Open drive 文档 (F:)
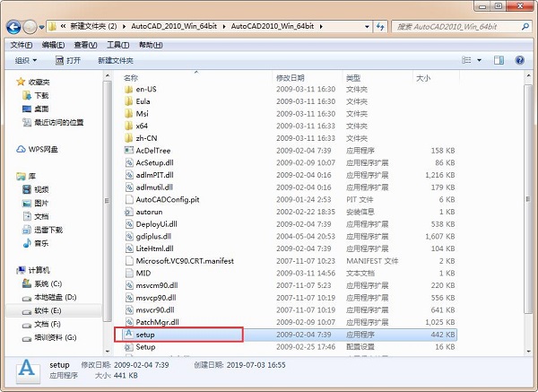 [41, 325]
